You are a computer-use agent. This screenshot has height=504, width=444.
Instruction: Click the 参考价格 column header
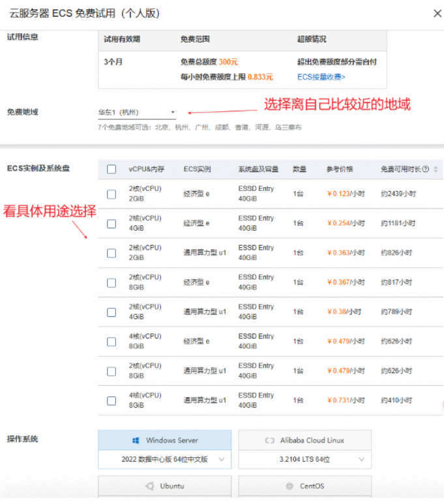340,169
